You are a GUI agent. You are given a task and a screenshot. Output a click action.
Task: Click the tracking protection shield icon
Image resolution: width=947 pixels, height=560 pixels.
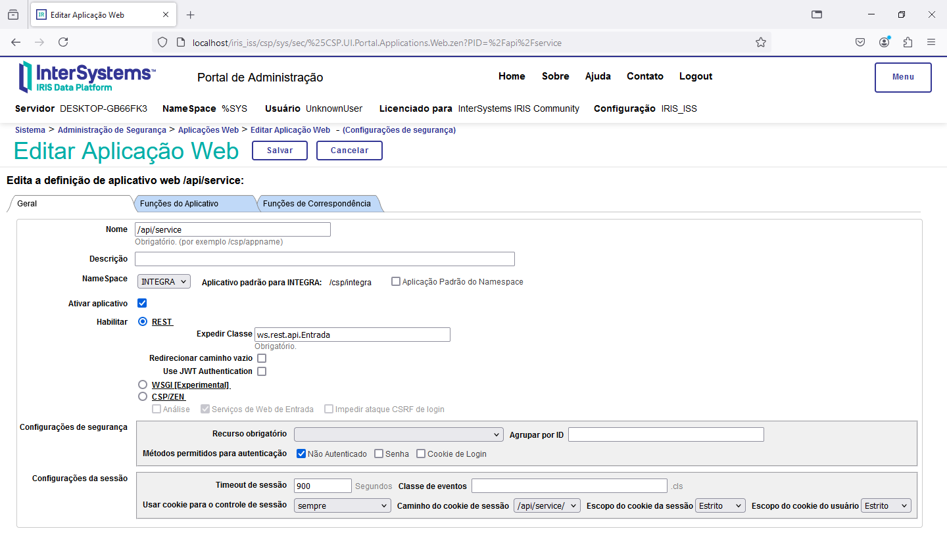162,43
